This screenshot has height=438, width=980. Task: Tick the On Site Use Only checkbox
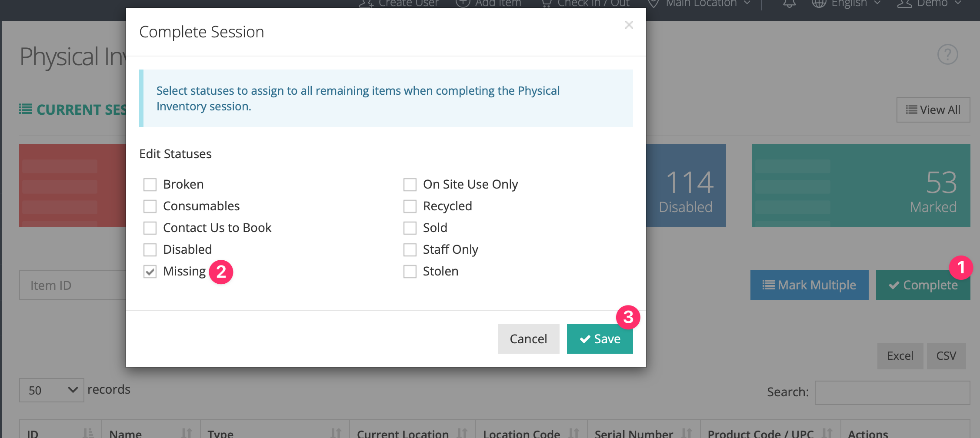pyautogui.click(x=410, y=185)
